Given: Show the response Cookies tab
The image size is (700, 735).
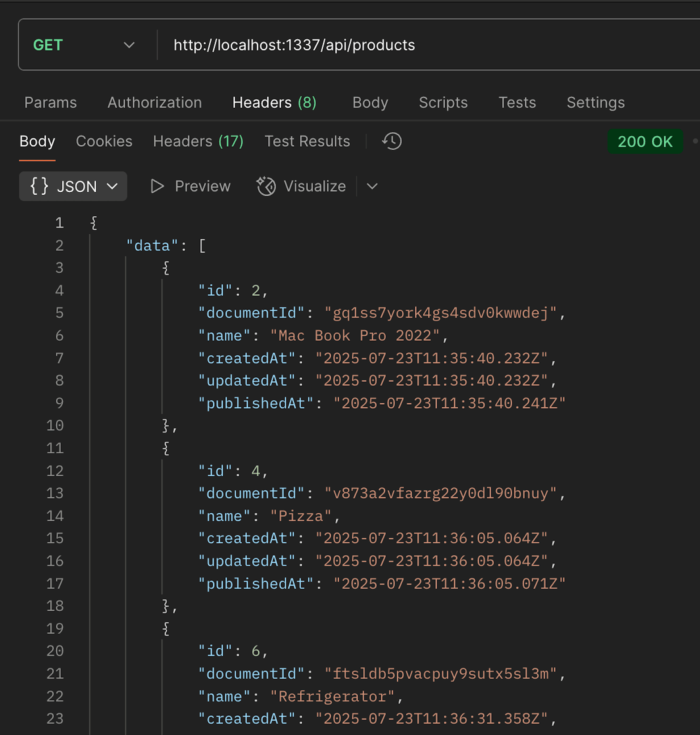Looking at the screenshot, I should pos(104,141).
